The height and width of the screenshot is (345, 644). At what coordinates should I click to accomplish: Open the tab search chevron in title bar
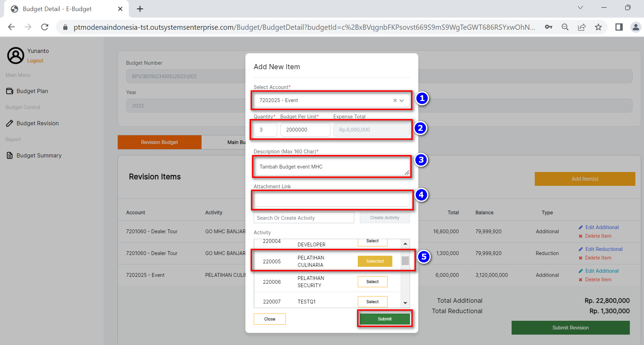click(x=580, y=8)
